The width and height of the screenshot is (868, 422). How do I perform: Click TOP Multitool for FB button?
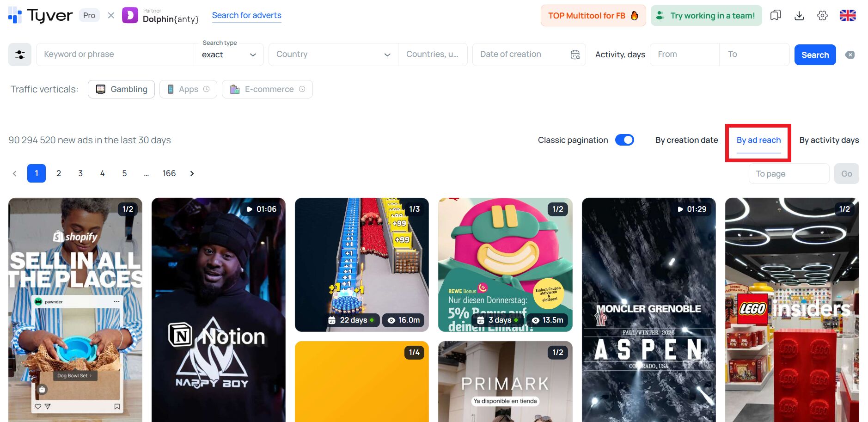(593, 16)
